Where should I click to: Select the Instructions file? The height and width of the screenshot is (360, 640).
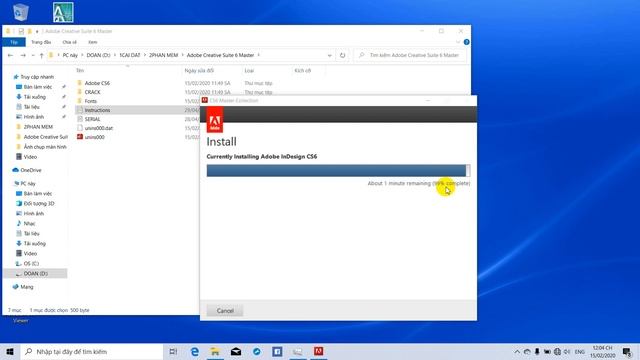tap(97, 110)
